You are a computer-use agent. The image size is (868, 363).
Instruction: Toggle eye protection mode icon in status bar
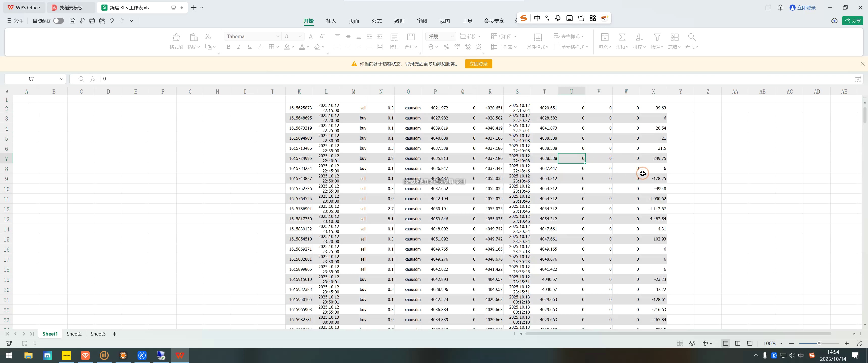[x=692, y=343]
